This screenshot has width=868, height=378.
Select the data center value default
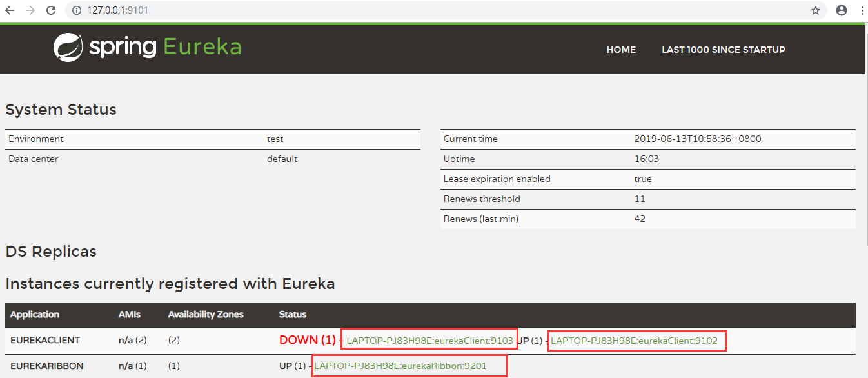point(282,159)
